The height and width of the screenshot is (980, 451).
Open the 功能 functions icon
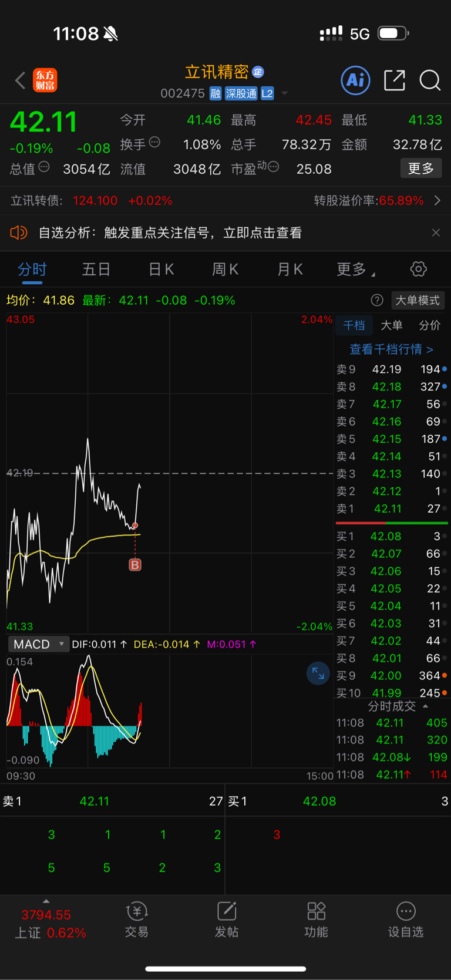pyautogui.click(x=317, y=920)
